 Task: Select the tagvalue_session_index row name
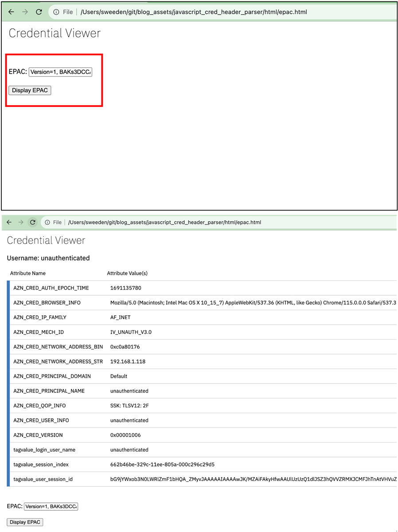[x=41, y=464]
